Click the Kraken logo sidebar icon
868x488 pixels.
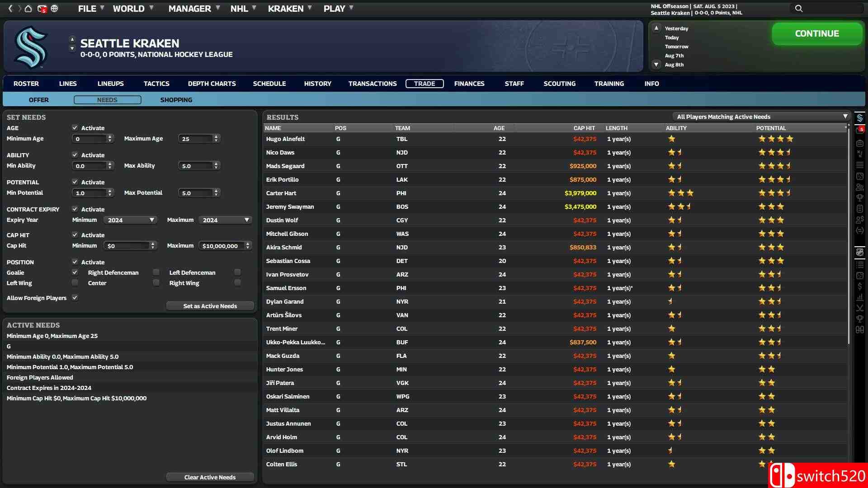click(x=859, y=118)
